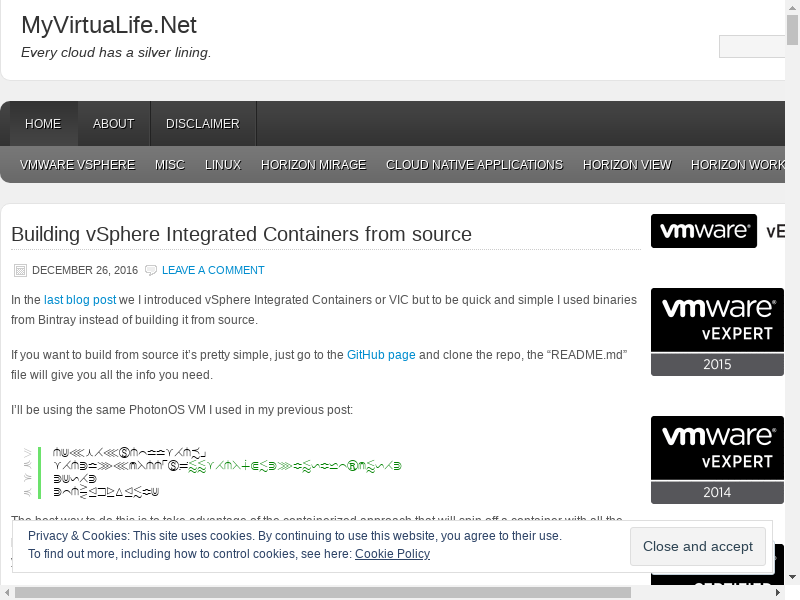Select the VMWARE VSPHERE category
Viewport: 800px width, 600px height.
tap(77, 165)
